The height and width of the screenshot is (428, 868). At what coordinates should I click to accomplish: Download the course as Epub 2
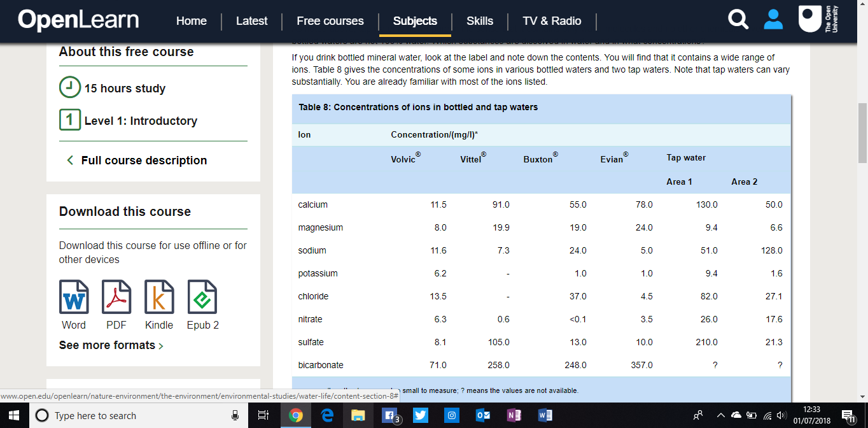202,297
